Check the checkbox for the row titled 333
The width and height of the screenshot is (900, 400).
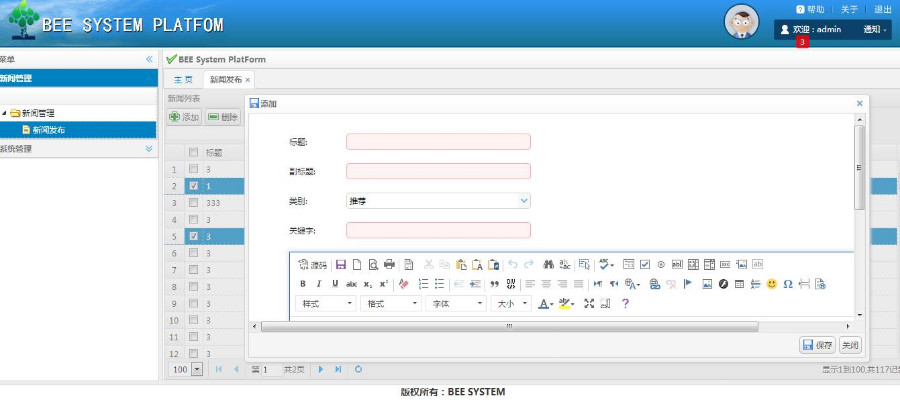[193, 203]
